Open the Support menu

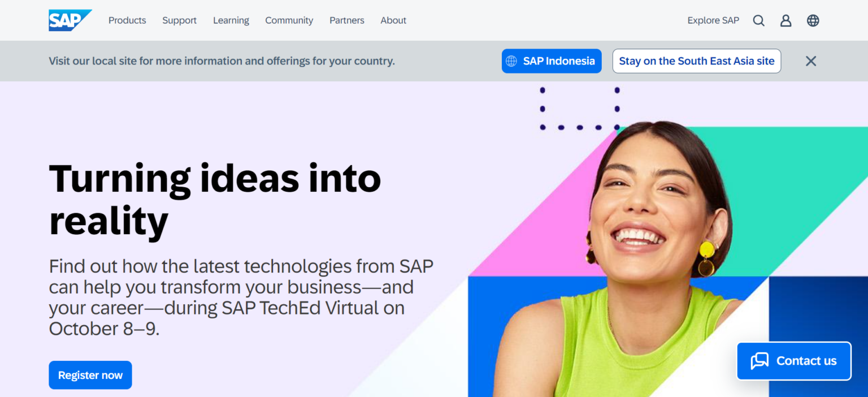click(179, 20)
